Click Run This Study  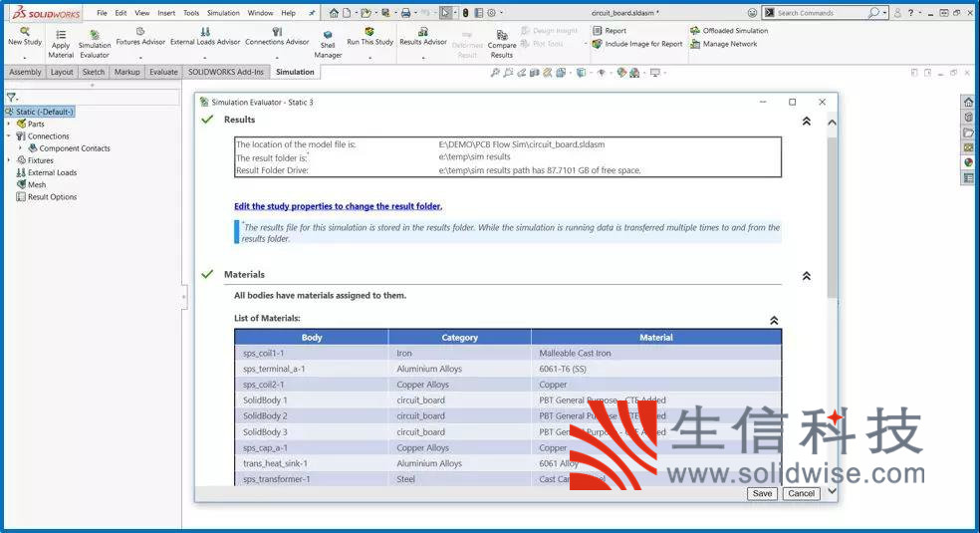coord(370,37)
